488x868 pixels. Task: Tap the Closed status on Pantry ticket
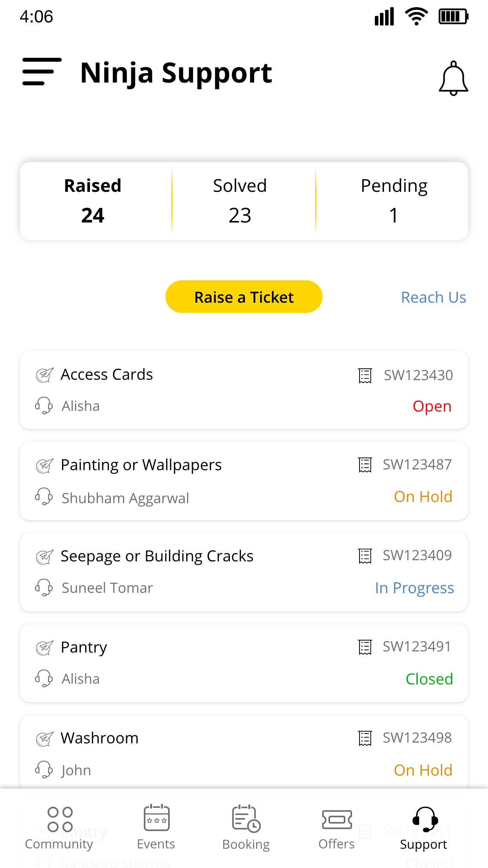click(429, 679)
